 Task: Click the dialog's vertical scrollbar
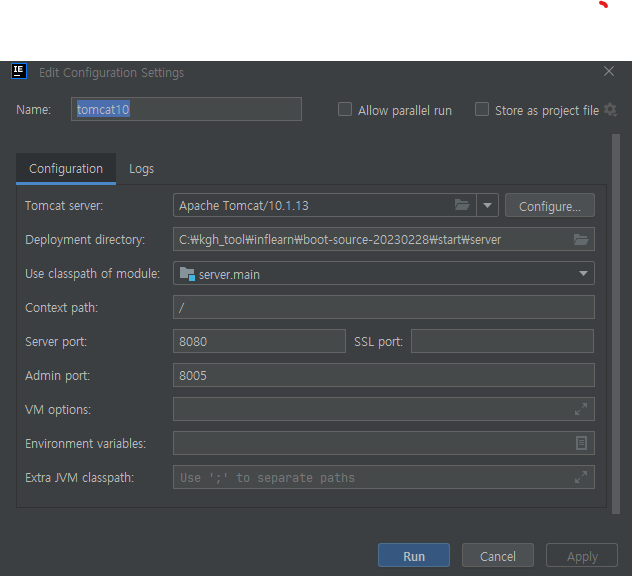coord(615,324)
